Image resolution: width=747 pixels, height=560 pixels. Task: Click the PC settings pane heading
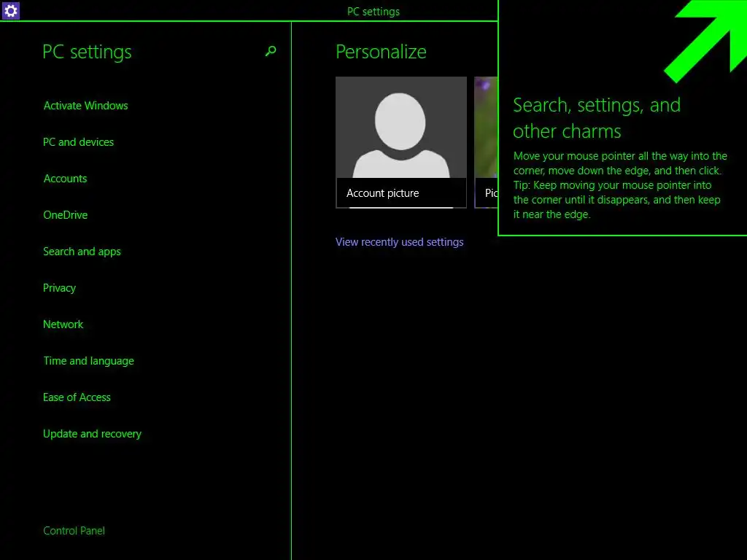click(x=87, y=52)
